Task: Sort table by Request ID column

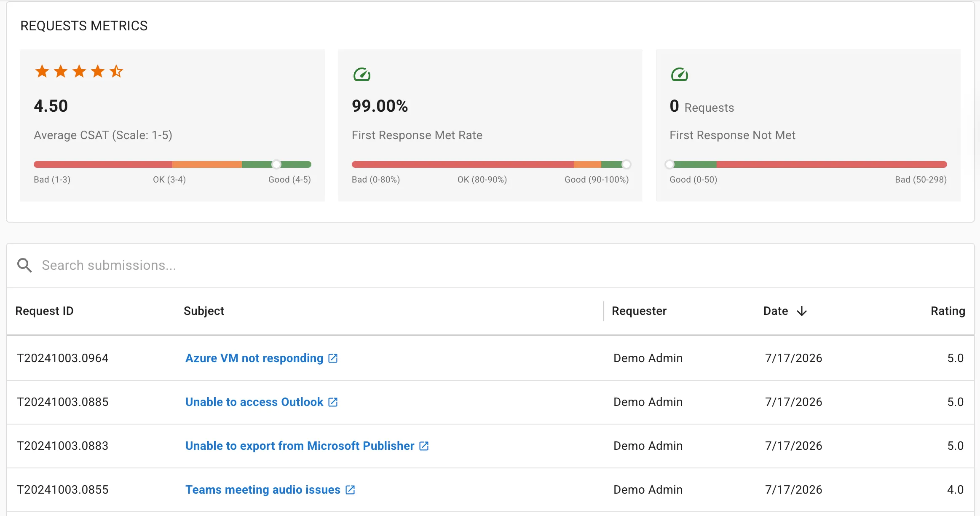Action: point(44,311)
